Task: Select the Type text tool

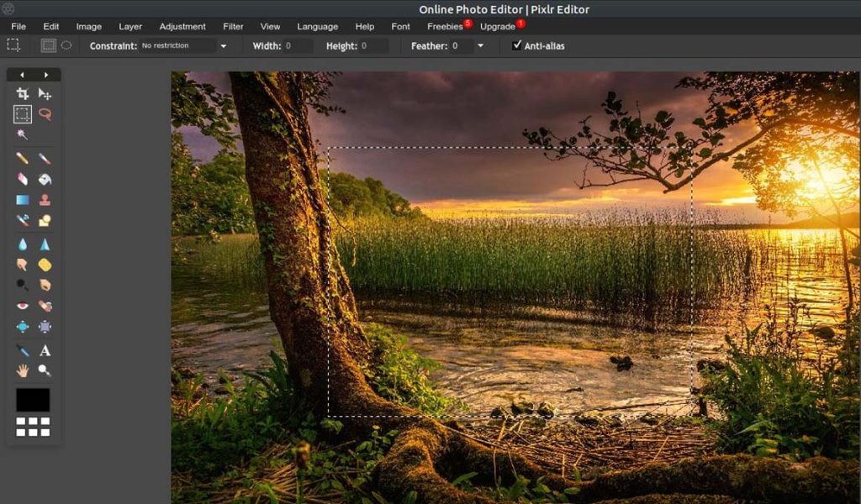Action: (x=45, y=350)
